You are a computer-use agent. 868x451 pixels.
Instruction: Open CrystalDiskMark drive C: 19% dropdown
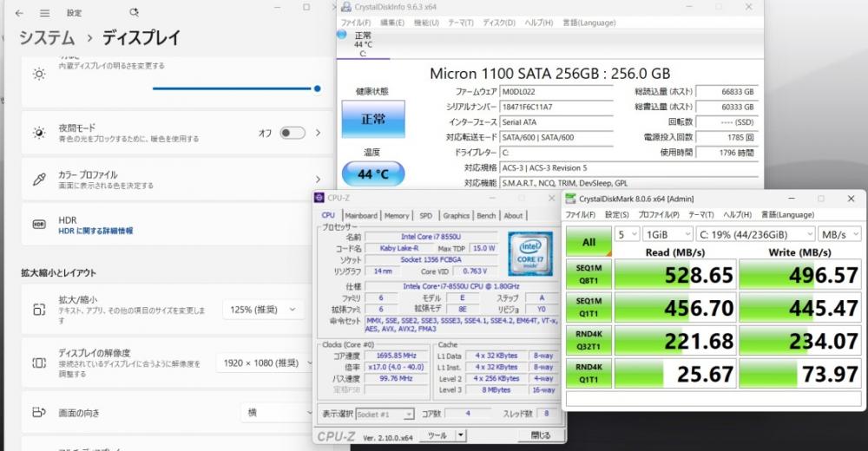click(755, 235)
